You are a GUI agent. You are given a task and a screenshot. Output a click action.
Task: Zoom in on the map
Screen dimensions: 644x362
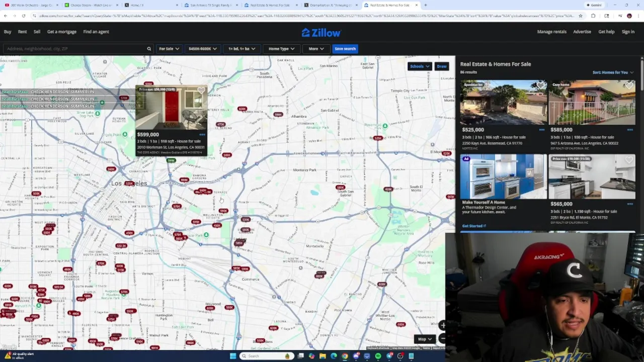[x=443, y=326]
